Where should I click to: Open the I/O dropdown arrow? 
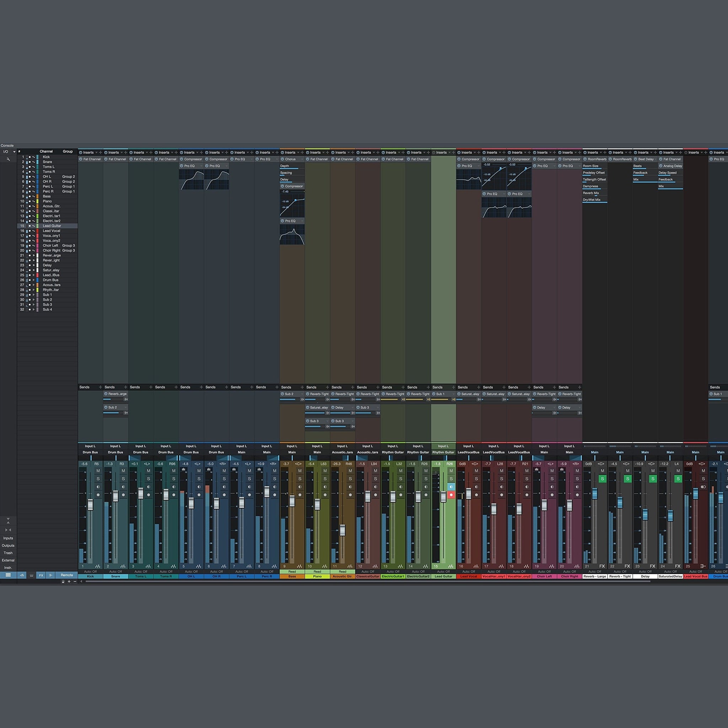pos(14,152)
